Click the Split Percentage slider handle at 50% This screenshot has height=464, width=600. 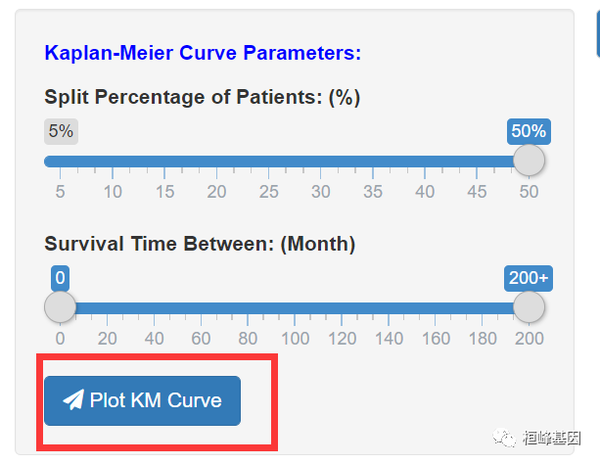(x=528, y=160)
